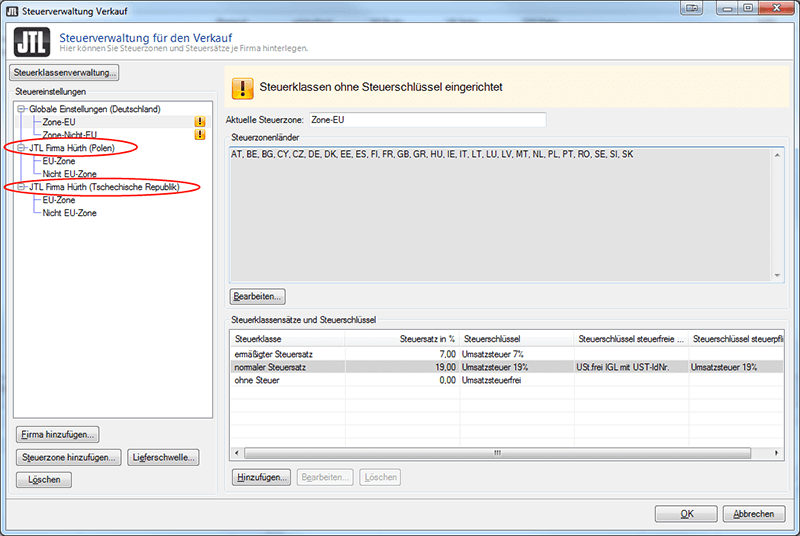Select the JTL Firma Hürth (Polen) entry

[x=72, y=148]
